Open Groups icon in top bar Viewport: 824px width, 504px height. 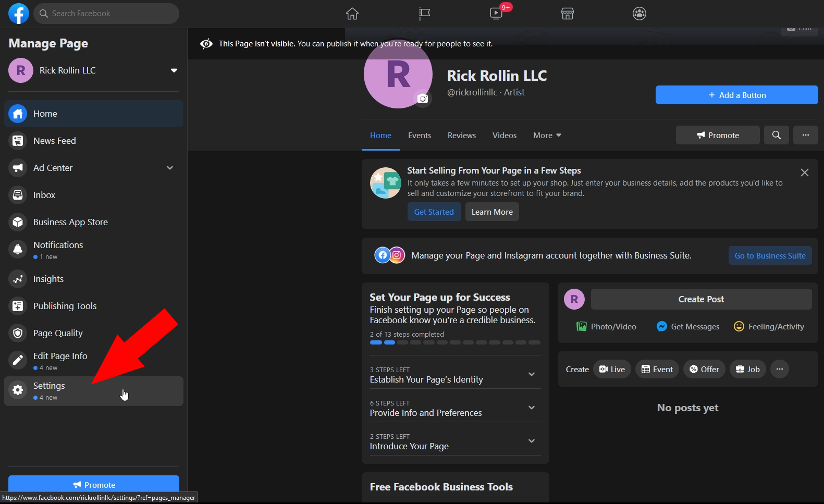639,14
